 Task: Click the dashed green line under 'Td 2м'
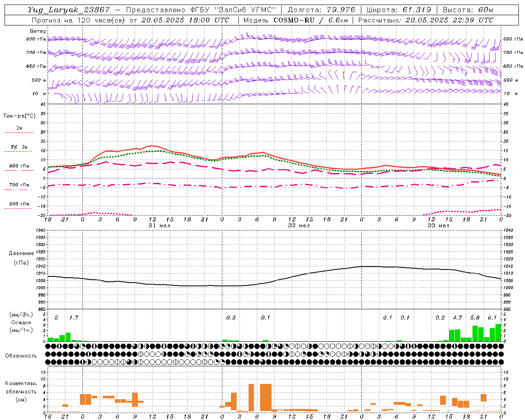(19, 152)
